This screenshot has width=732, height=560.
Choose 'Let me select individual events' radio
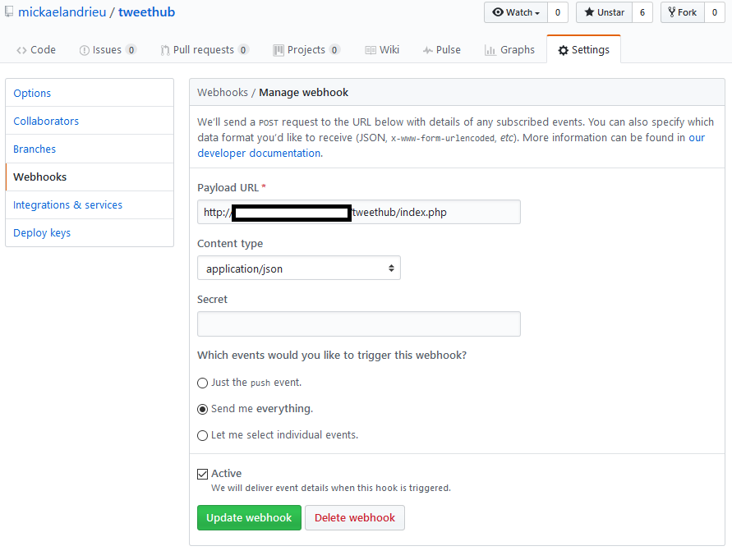tap(203, 435)
